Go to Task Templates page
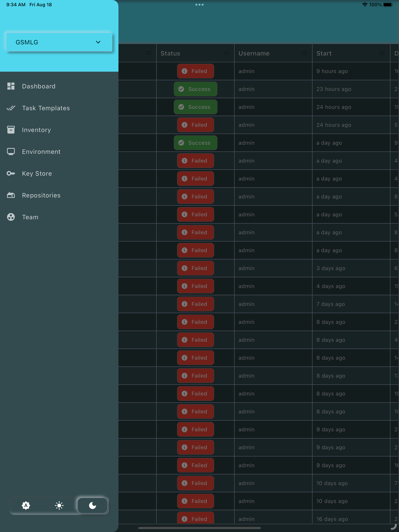The image size is (399, 532). coord(46,108)
